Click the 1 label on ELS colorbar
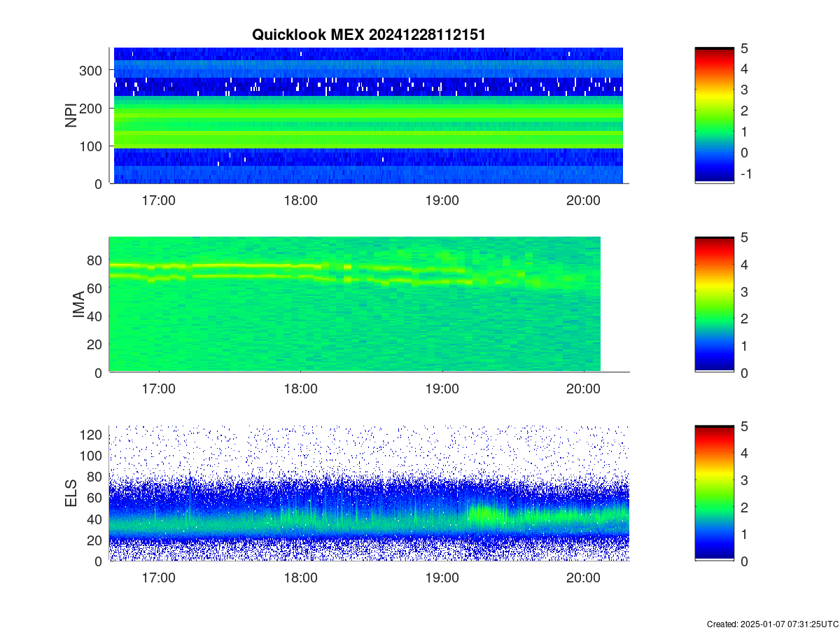Screen dimensions: 840x630 tap(745, 534)
